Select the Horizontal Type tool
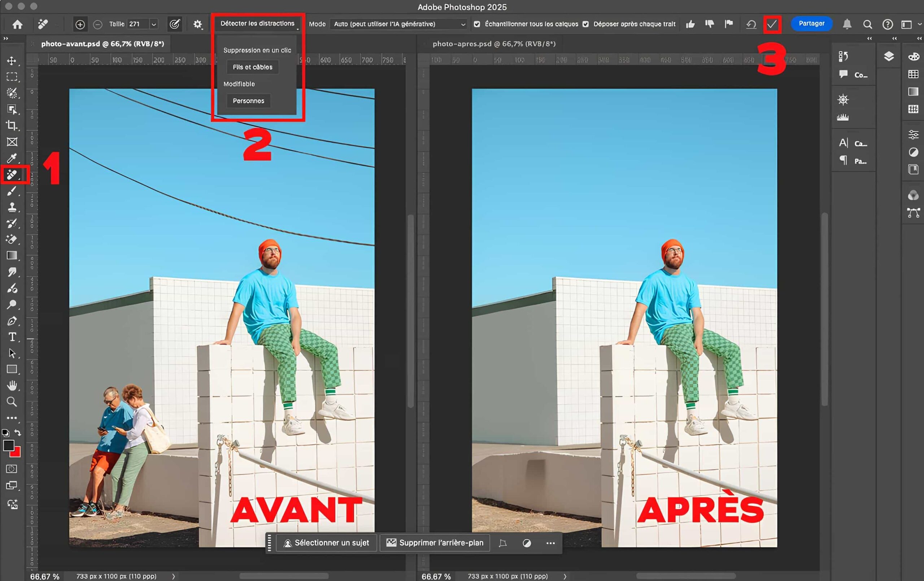Screen dimensions: 924x581 click(x=12, y=337)
